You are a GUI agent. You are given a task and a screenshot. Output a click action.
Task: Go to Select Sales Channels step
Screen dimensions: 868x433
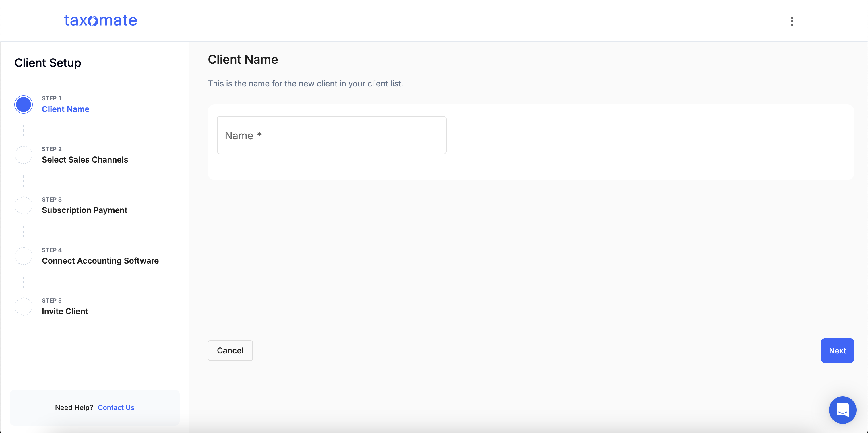click(x=85, y=160)
